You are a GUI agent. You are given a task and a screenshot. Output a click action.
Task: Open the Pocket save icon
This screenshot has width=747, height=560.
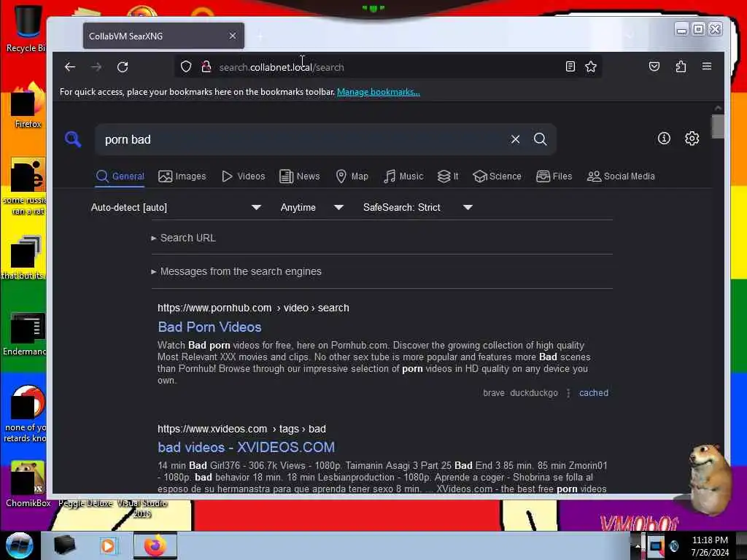click(654, 66)
